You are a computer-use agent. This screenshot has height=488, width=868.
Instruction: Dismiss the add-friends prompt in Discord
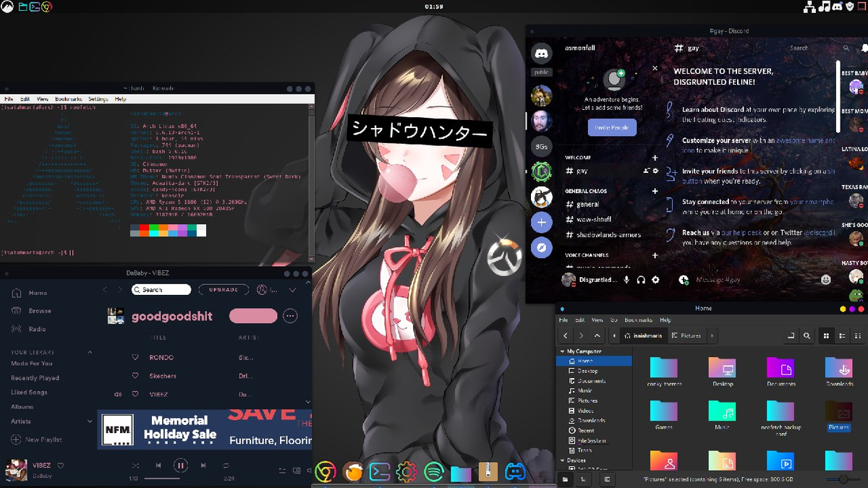point(655,68)
